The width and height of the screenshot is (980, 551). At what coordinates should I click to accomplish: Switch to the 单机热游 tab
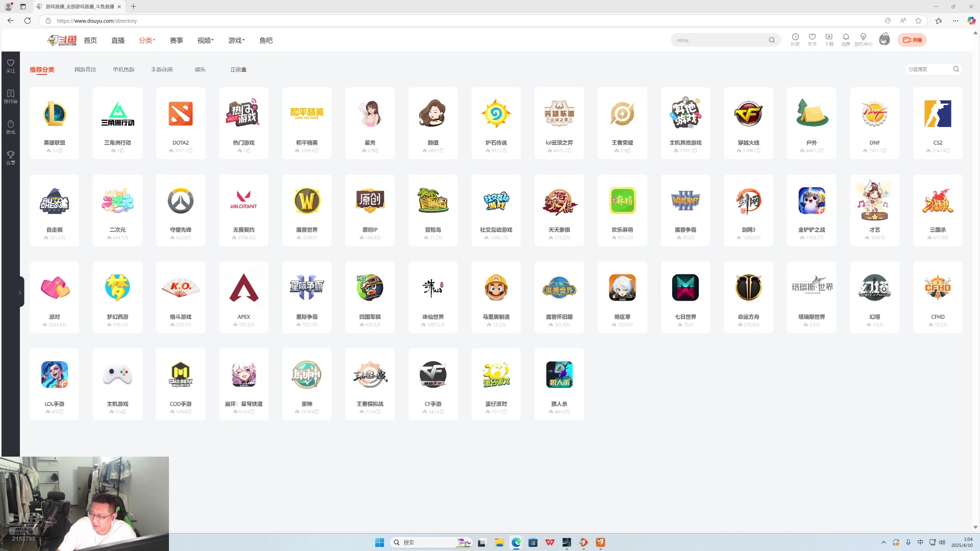124,70
